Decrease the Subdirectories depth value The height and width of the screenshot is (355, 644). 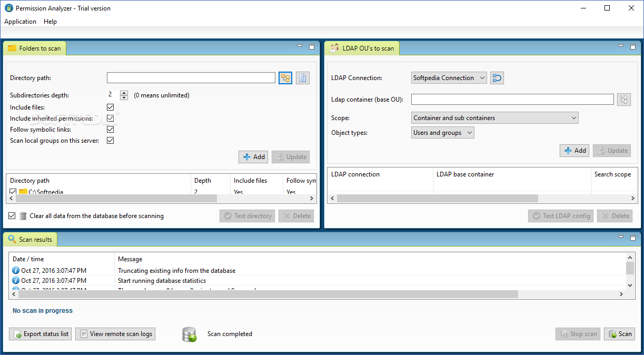pos(124,98)
